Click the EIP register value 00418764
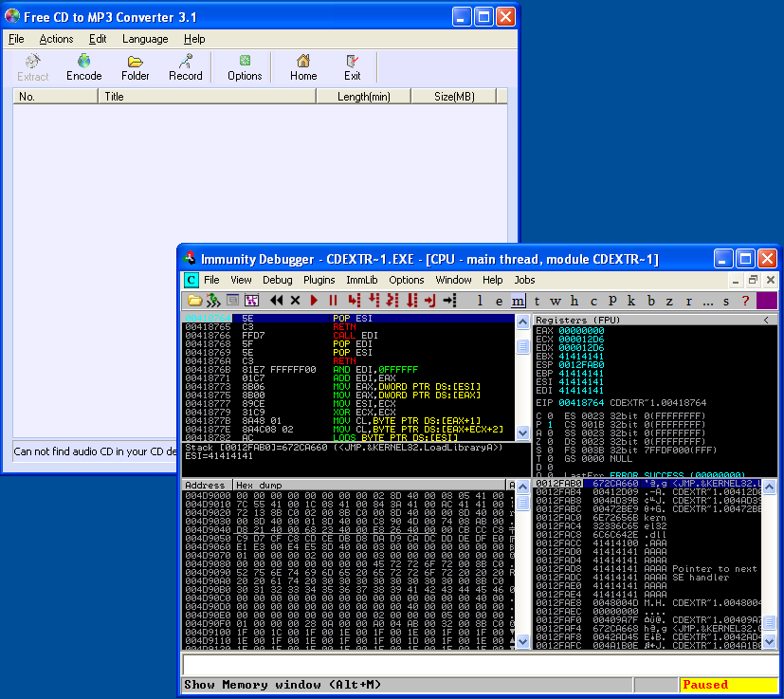Screen dimensions: 784x699 tap(580, 403)
